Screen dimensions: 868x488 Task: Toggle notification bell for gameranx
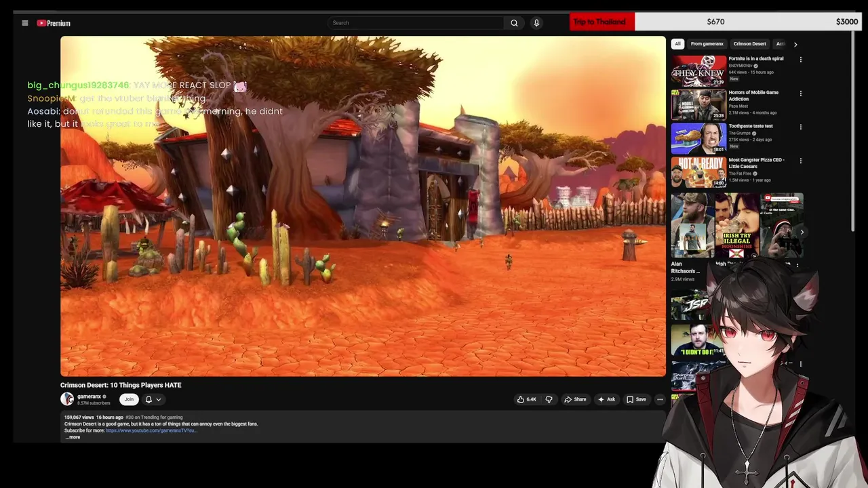(149, 399)
